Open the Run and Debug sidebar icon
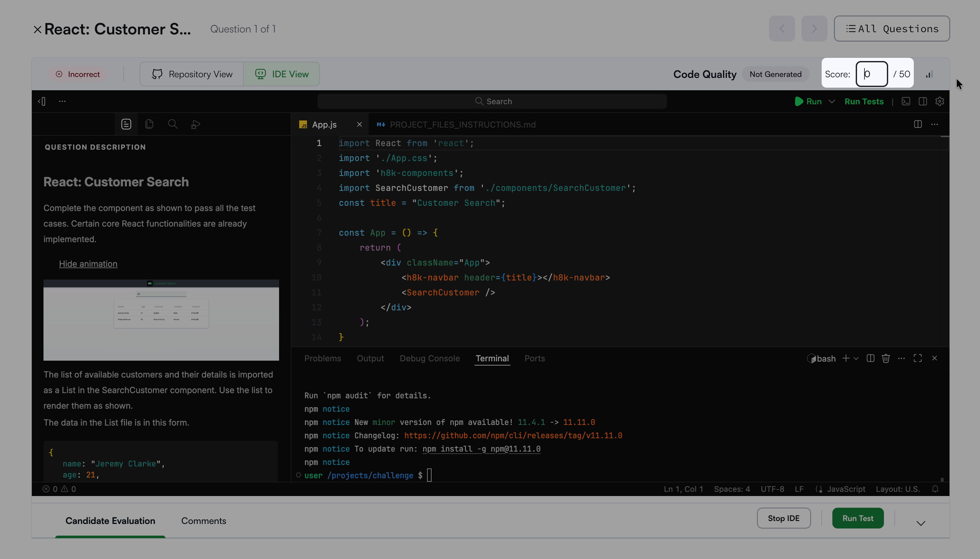The width and height of the screenshot is (980, 559). point(196,124)
